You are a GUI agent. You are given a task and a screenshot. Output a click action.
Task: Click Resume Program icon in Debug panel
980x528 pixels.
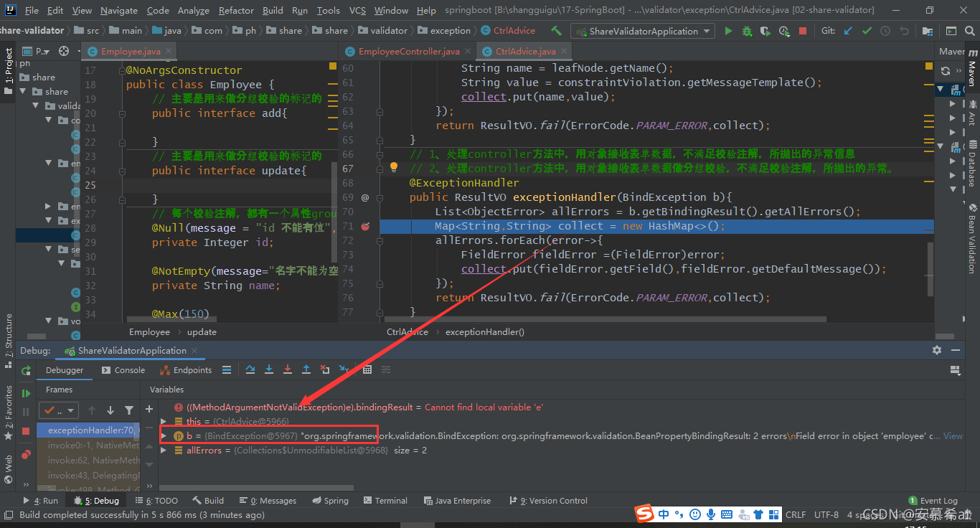point(26,393)
